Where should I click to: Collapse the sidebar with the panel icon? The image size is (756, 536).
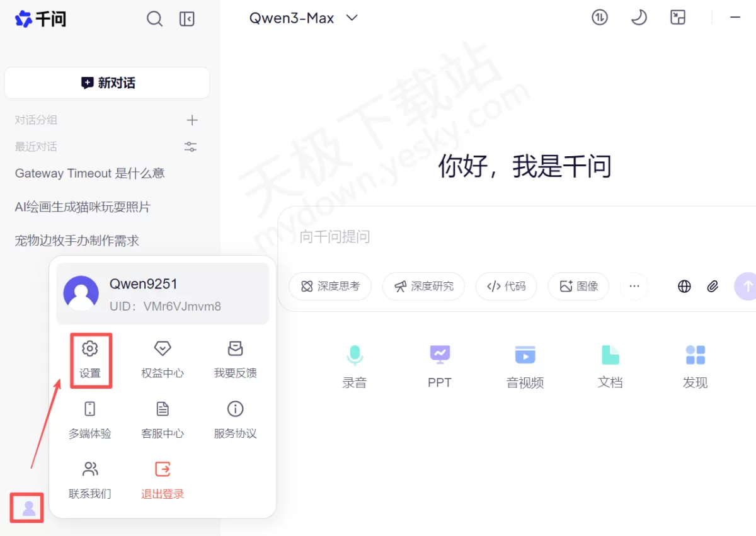[x=187, y=19]
